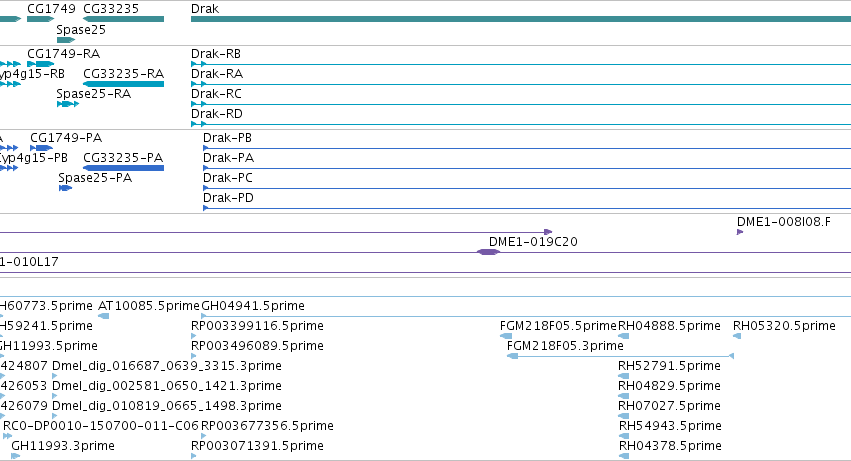
Task: Select the CG1749-RA transcript label
Action: coord(63,54)
